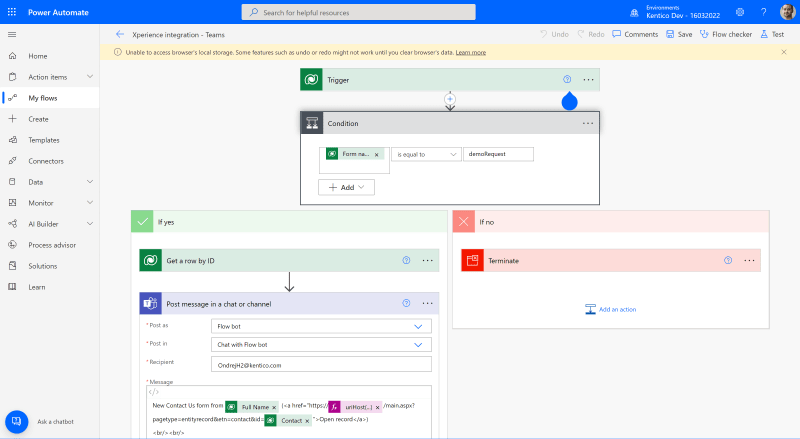The width and height of the screenshot is (800, 439).
Task: Open help for Post message step
Action: pos(406,303)
